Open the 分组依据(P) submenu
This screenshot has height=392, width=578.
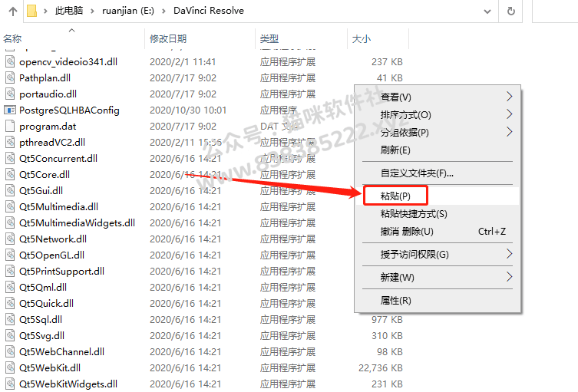(x=438, y=132)
